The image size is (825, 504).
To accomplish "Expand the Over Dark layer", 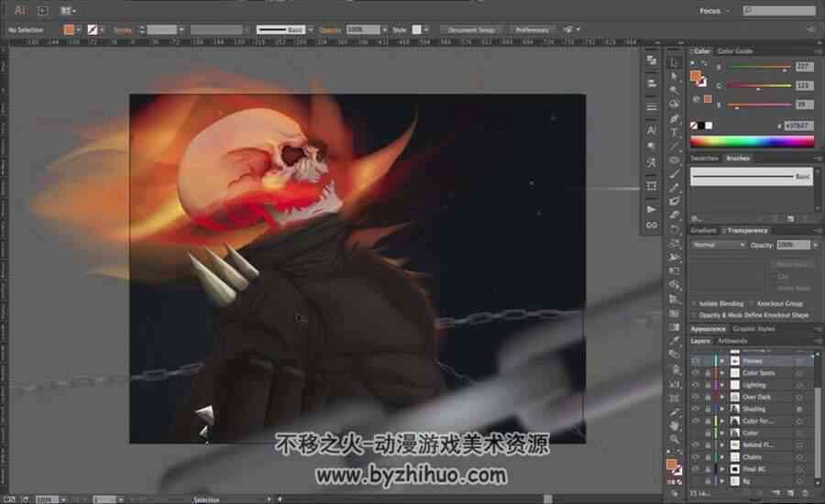I will pos(722,397).
